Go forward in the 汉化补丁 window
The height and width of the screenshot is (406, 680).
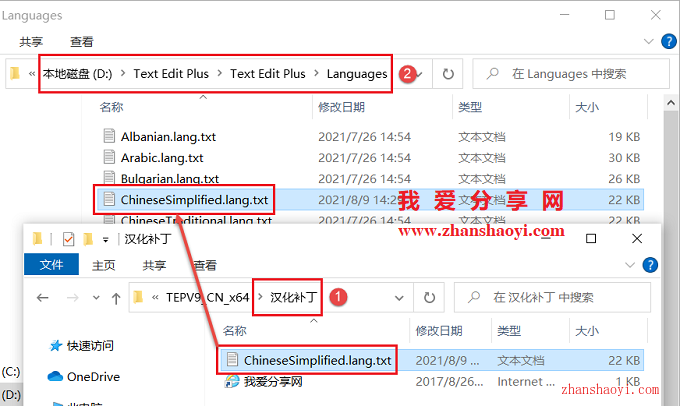tap(72, 298)
